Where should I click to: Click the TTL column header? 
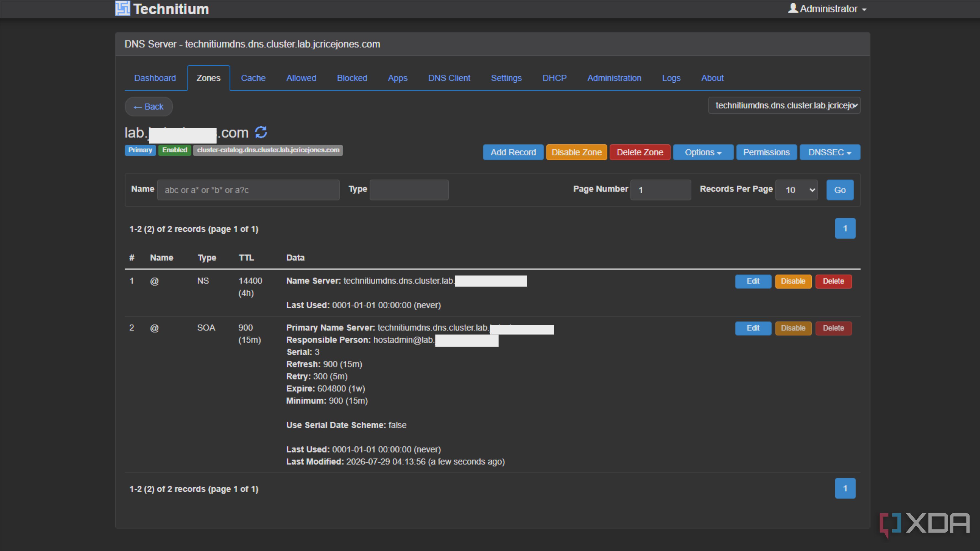(x=246, y=257)
